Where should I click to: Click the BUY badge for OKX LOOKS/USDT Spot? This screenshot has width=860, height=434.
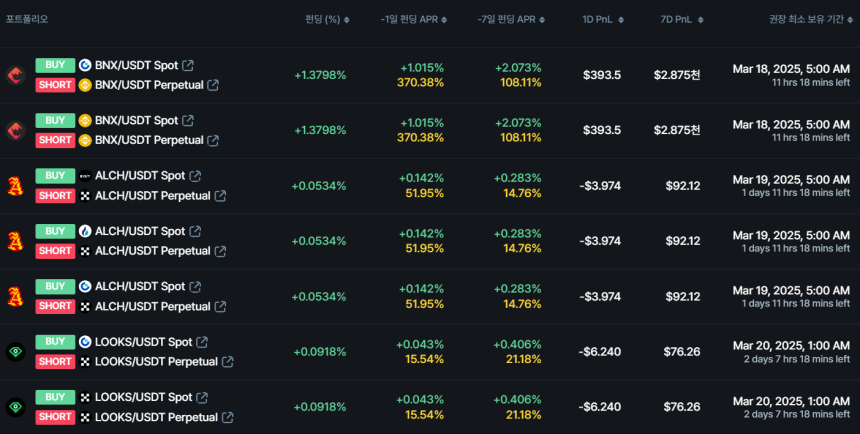click(x=55, y=397)
